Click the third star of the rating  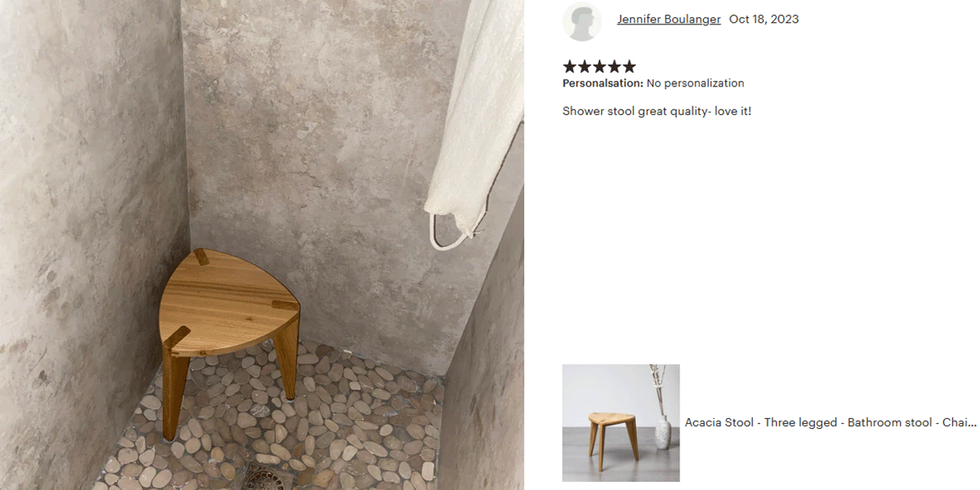point(599,66)
